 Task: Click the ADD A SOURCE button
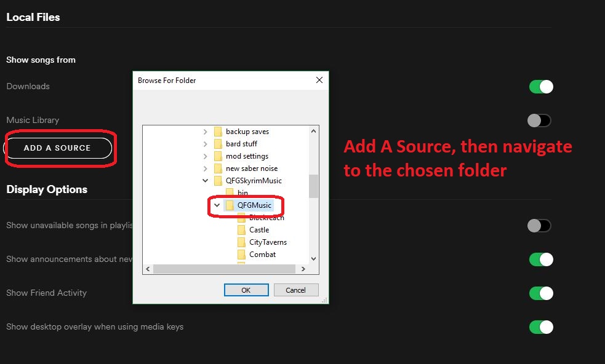click(59, 148)
